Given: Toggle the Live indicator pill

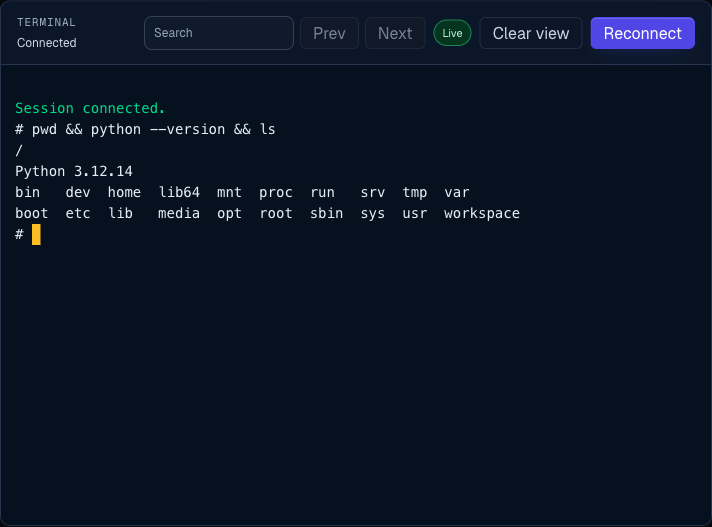Looking at the screenshot, I should pyautogui.click(x=452, y=33).
